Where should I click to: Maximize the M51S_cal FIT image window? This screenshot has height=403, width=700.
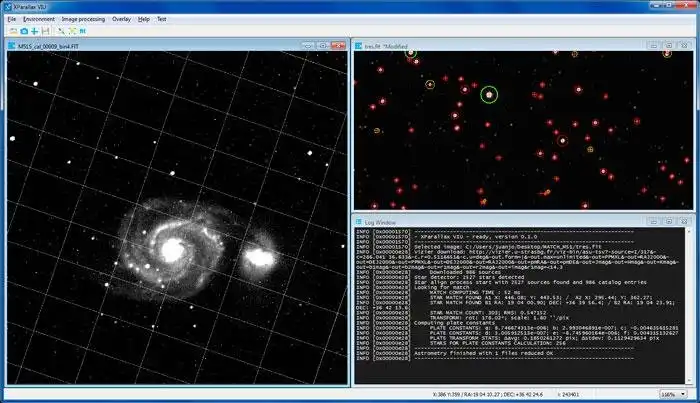coord(323,46)
